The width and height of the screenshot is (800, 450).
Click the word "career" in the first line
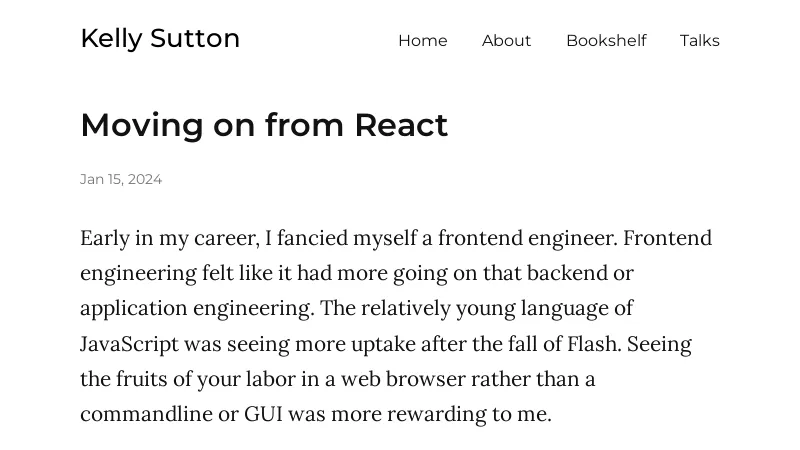pyautogui.click(x=226, y=238)
